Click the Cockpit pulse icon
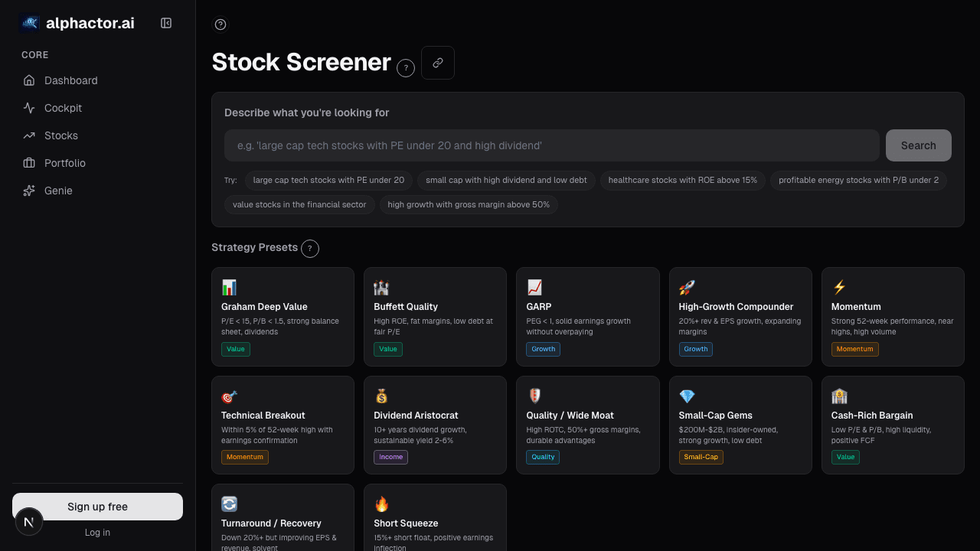The width and height of the screenshot is (980, 551). pos(29,108)
